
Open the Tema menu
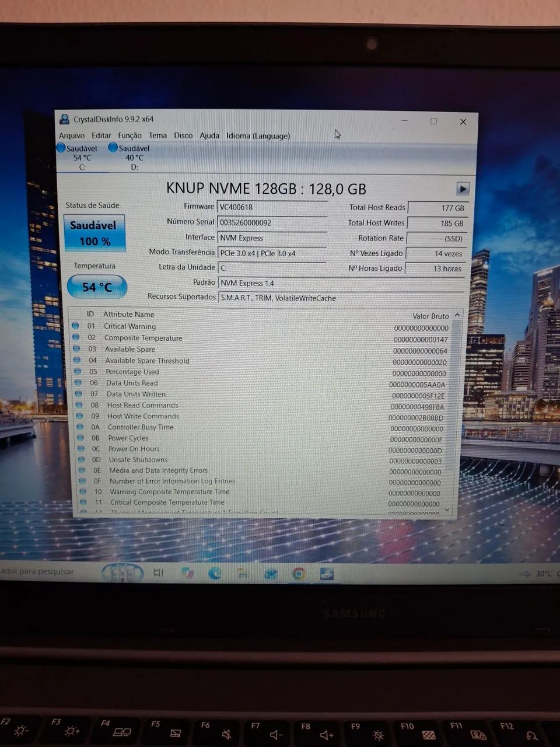click(x=157, y=135)
